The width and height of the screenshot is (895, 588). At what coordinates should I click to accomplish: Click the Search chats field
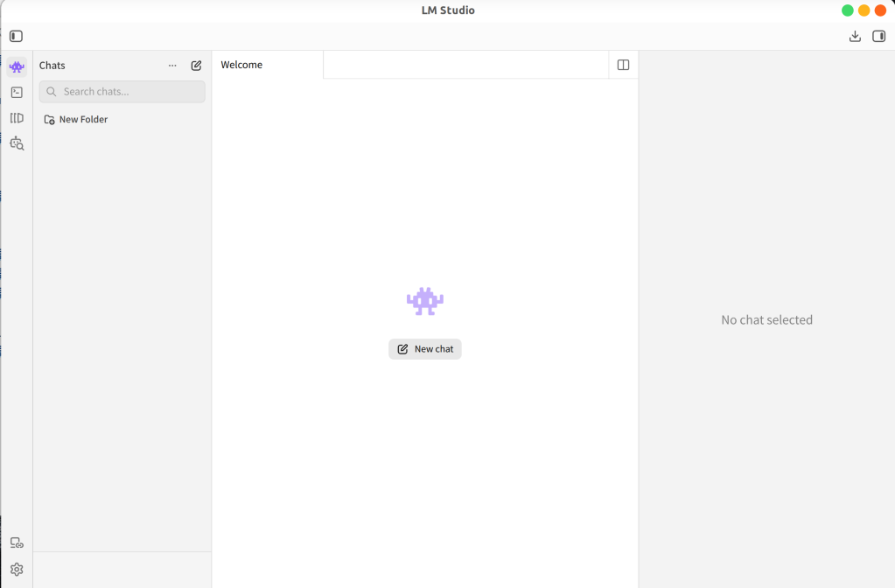point(122,91)
